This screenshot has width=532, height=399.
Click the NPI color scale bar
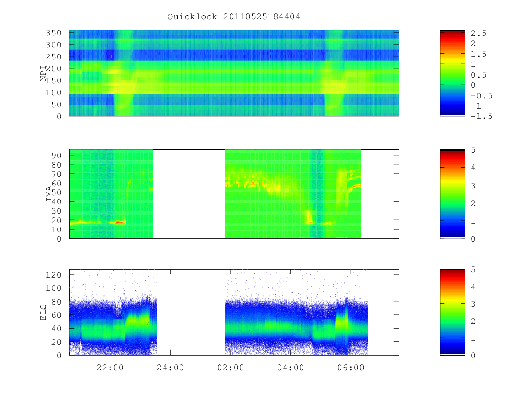click(452, 73)
